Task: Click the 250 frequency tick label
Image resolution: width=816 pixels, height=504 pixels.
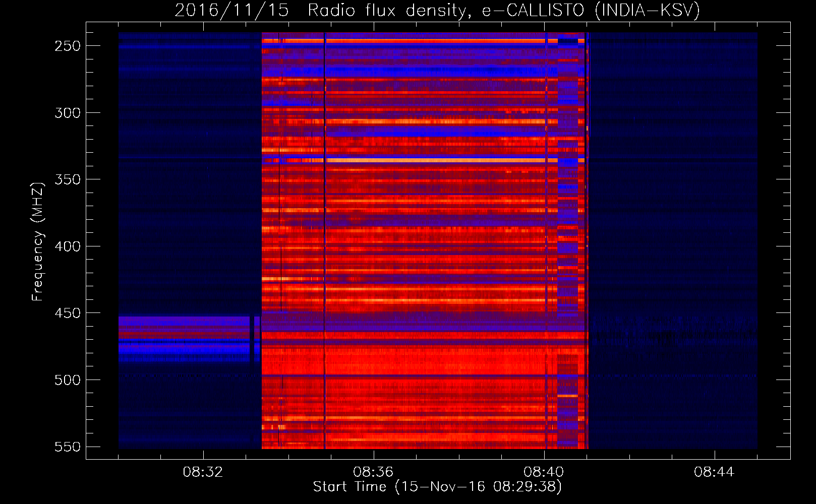Action: coord(68,46)
